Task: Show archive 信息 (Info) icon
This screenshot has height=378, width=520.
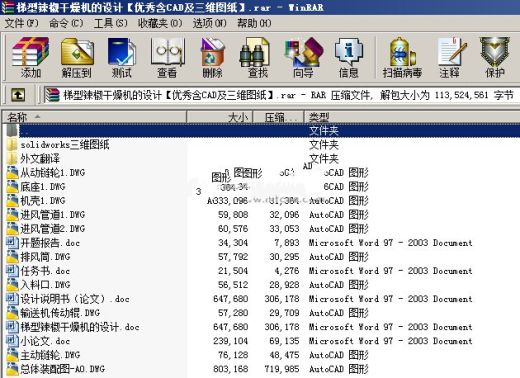Action: click(349, 57)
